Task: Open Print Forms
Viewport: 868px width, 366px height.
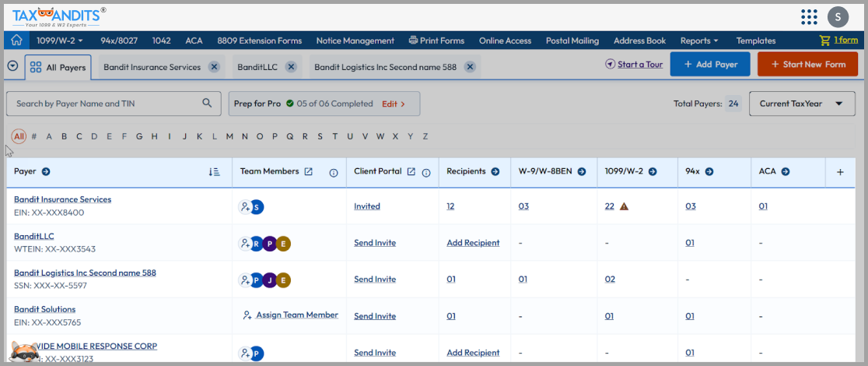Action: coord(436,40)
